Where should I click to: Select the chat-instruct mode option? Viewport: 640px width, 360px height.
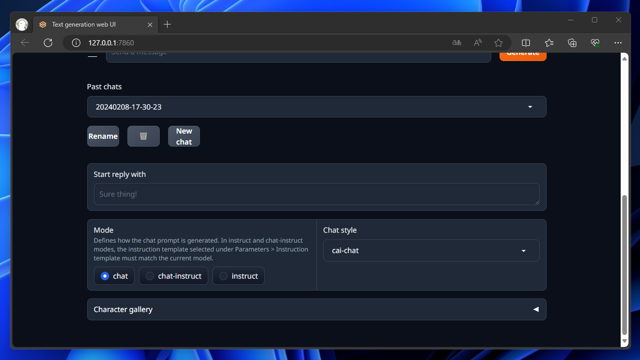[173, 276]
